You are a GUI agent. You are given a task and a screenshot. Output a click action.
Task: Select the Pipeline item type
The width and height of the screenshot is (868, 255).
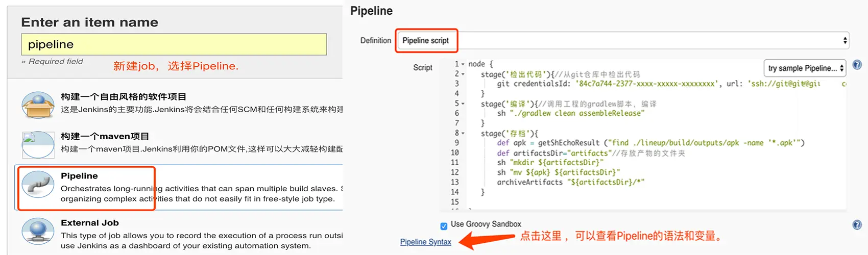click(179, 187)
